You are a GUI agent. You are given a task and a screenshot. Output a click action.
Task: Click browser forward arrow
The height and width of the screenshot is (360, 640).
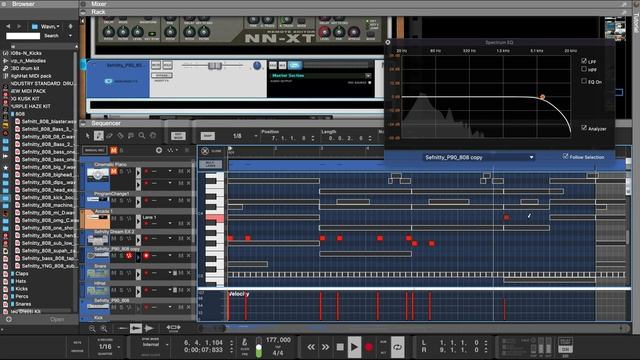(19, 26)
